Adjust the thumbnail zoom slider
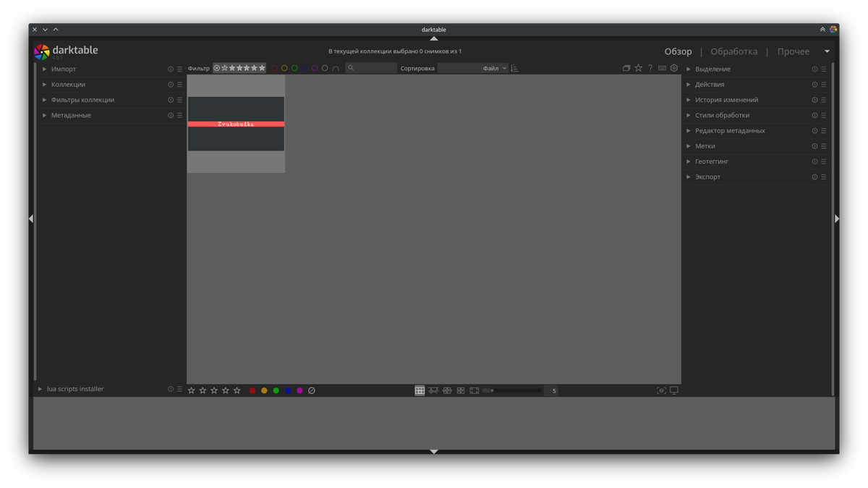The height and width of the screenshot is (488, 868). pos(511,390)
